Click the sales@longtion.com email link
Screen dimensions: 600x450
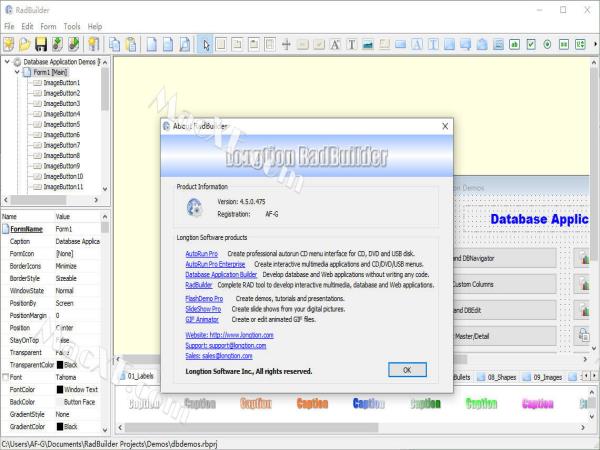219,355
